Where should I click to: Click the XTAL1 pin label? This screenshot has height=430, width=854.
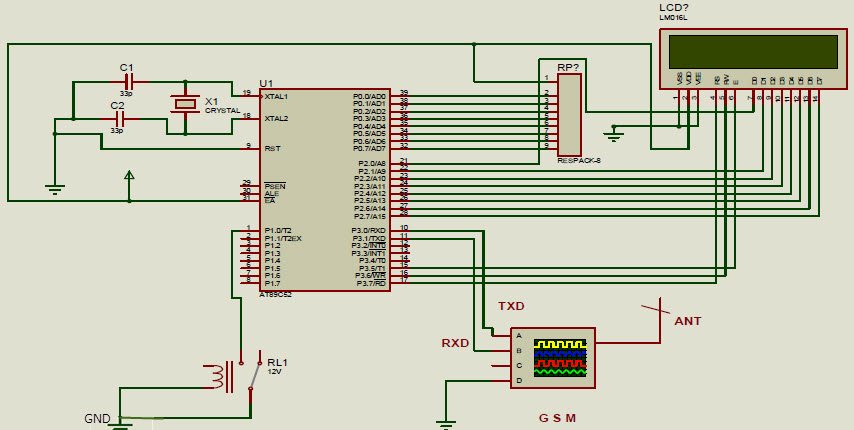coord(276,97)
